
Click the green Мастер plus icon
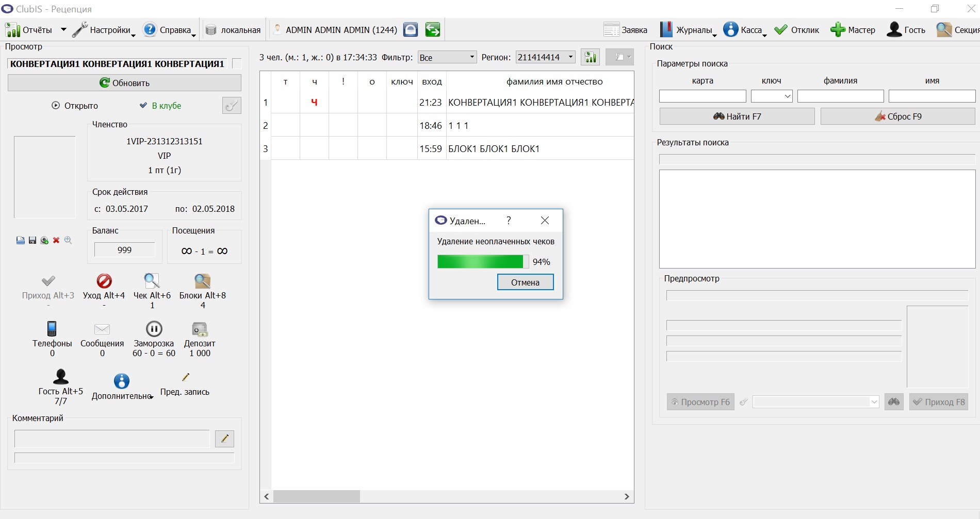[838, 30]
